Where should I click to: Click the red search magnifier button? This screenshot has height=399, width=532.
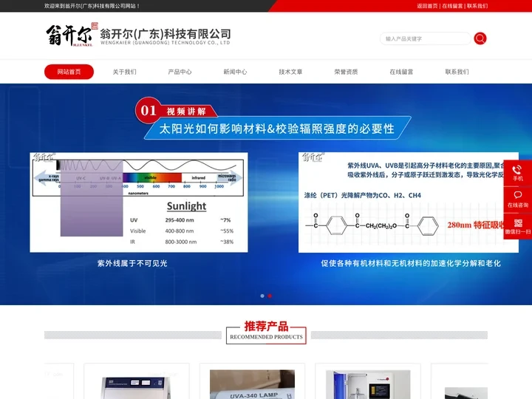(480, 38)
